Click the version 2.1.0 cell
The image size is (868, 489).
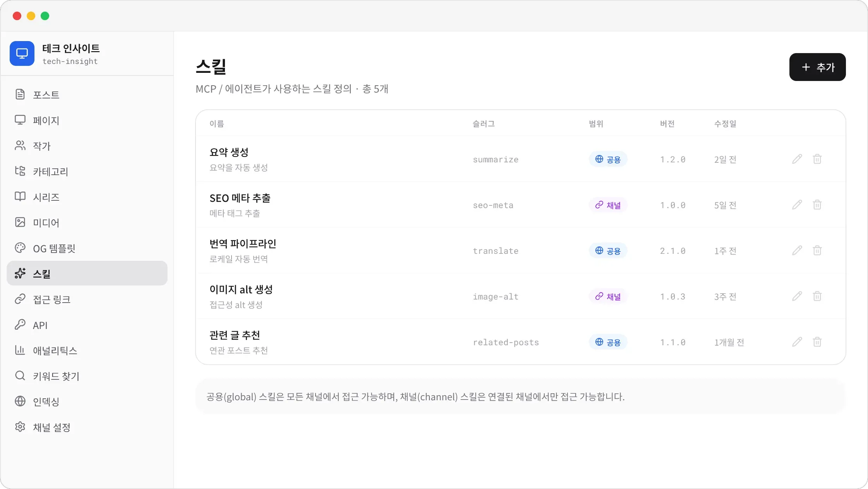pyautogui.click(x=672, y=251)
